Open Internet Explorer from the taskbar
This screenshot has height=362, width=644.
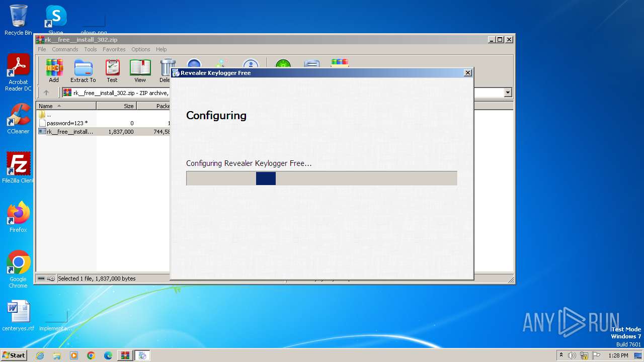pyautogui.click(x=40, y=355)
